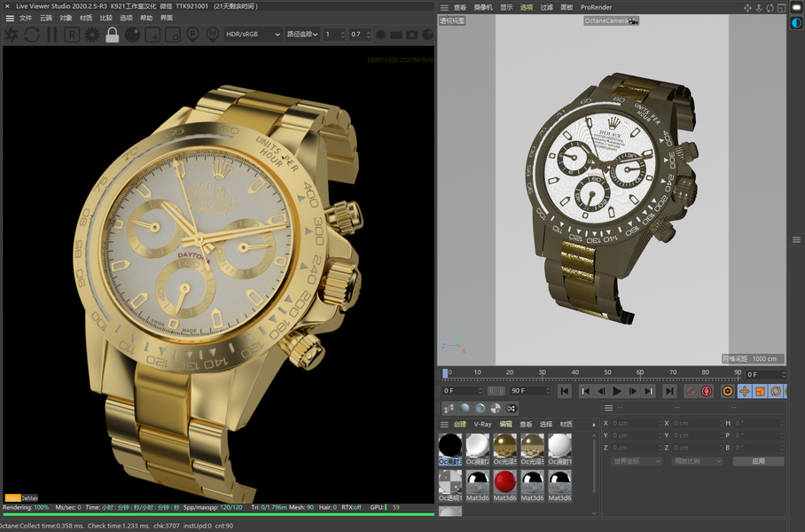Go to end of timeline
Viewport: 805px width, 532px height.
(x=669, y=391)
